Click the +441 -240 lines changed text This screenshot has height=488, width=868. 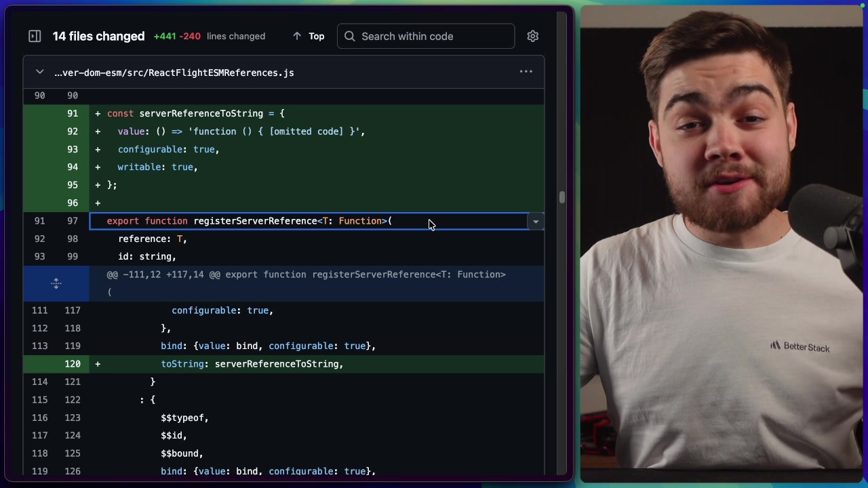[x=177, y=36]
